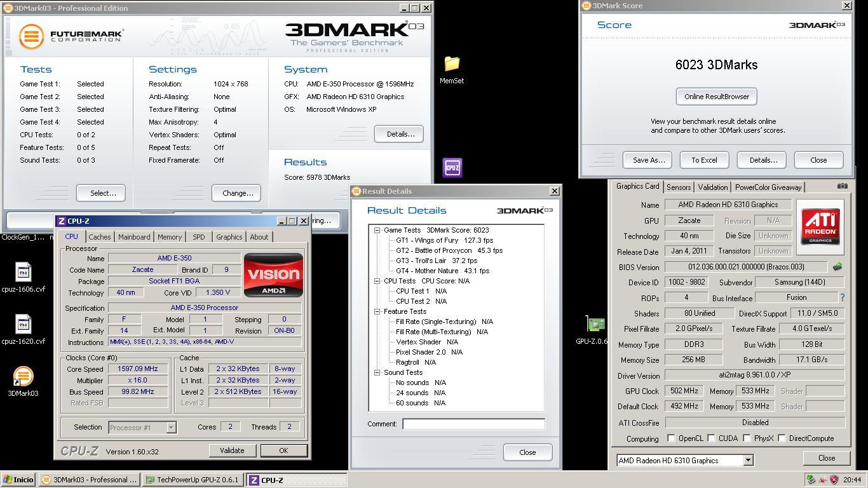Click the CPU-Z title bar icon

62,221
